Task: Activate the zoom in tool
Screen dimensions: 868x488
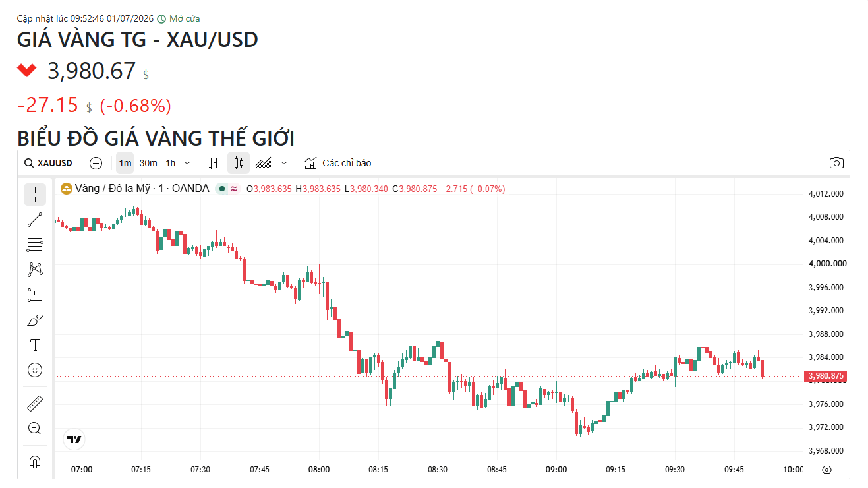Action: [35, 428]
